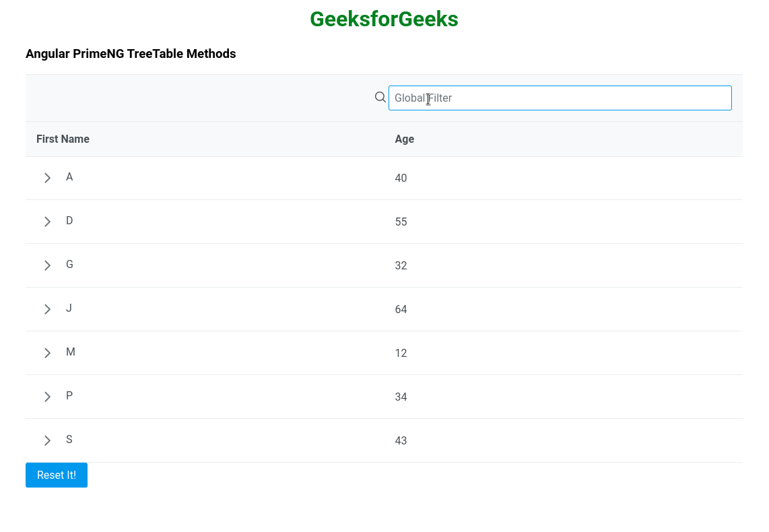Expand row S chevron
This screenshot has width=769, height=532.
tap(47, 440)
